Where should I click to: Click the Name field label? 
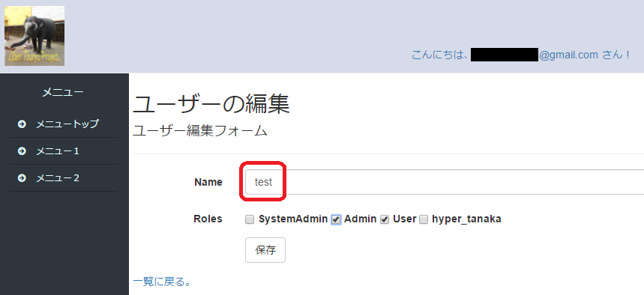coord(208,182)
